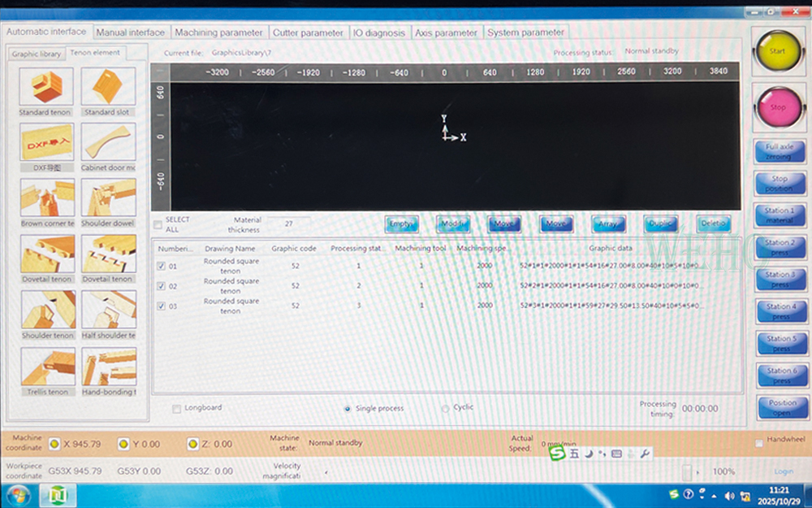This screenshot has width=812, height=508.
Task: Select the Standard tenon icon
Action: click(x=46, y=87)
